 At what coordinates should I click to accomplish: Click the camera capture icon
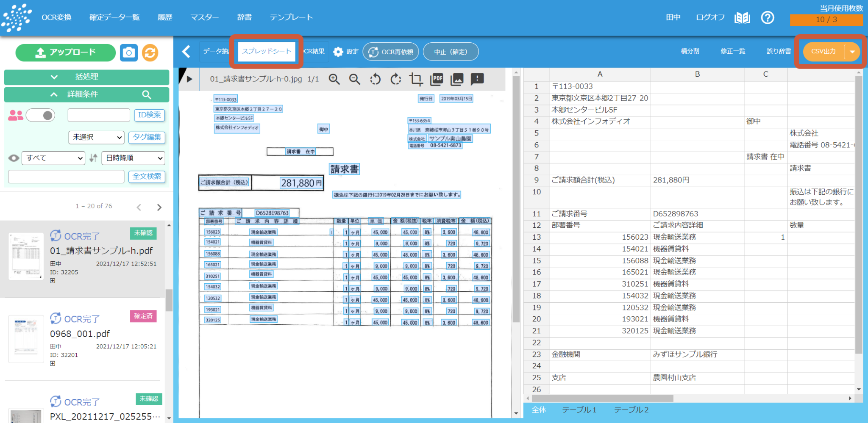point(129,53)
